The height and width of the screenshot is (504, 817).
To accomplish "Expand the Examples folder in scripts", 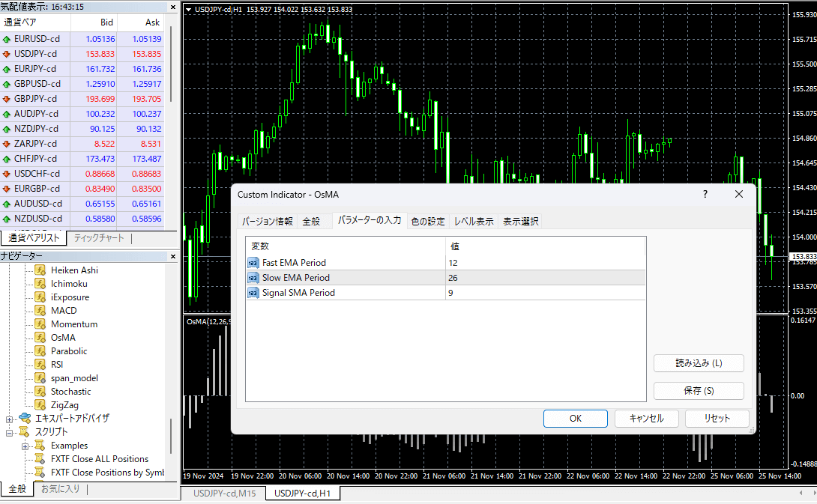I will pyautogui.click(x=25, y=446).
